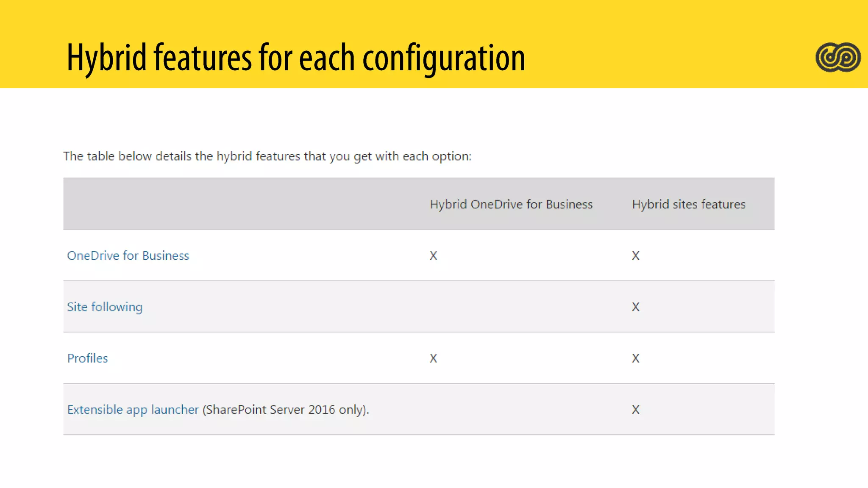Click the '(SharePoint Server 2016 only).' note text
The image size is (868, 488).
click(286, 410)
